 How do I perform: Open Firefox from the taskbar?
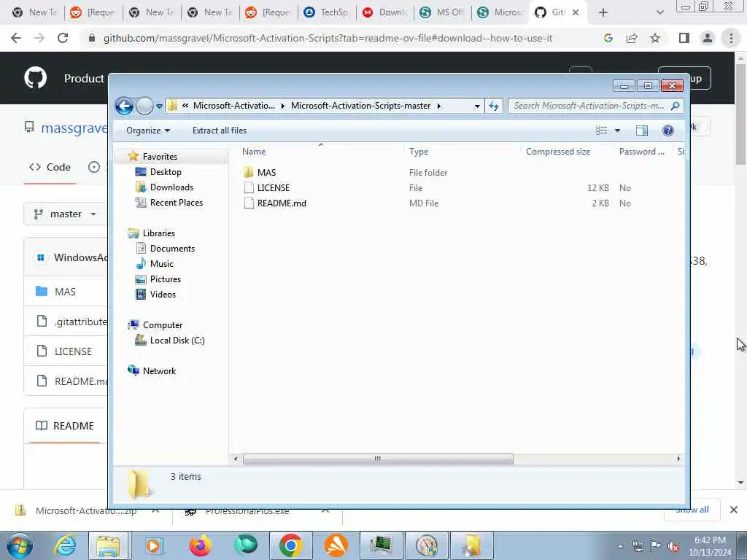(201, 545)
